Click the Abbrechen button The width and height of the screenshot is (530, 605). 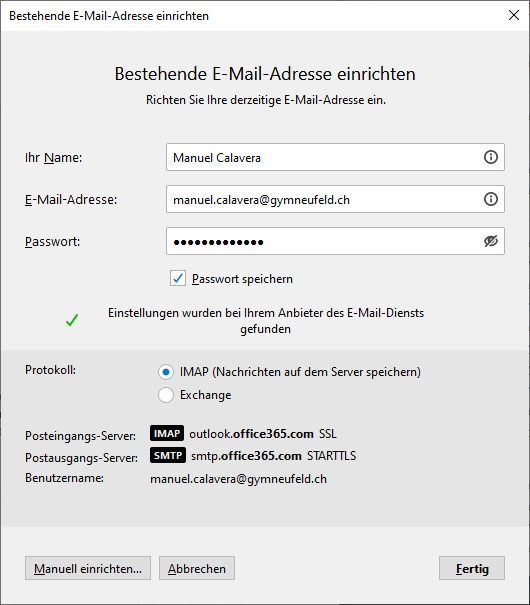pos(197,568)
